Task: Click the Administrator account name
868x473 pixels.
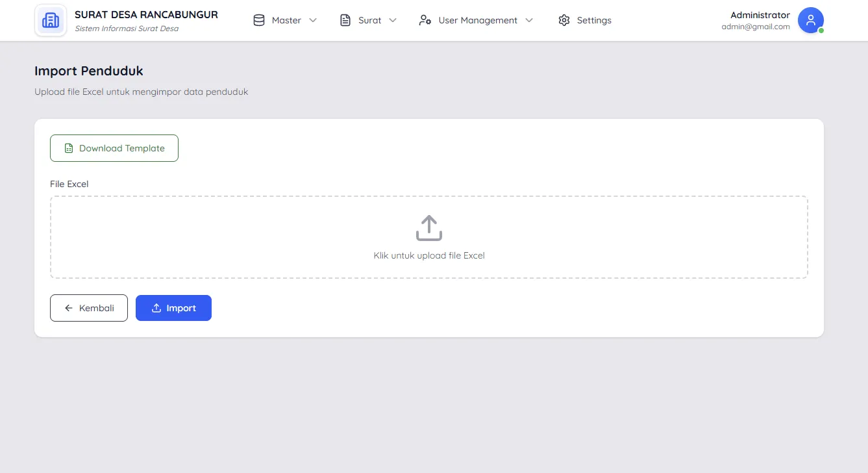Action: pos(760,15)
